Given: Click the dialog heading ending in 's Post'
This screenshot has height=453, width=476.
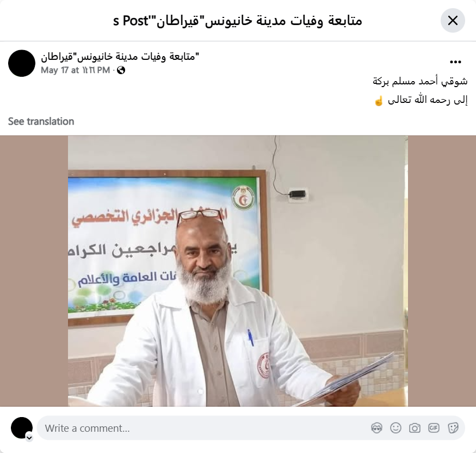Looking at the screenshot, I should 238,21.
